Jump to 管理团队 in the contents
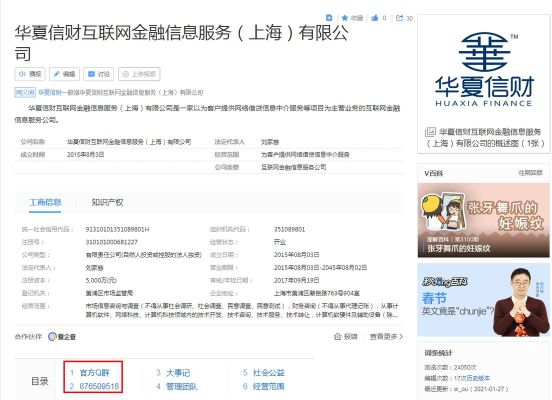The width and height of the screenshot is (552, 400). click(x=182, y=386)
